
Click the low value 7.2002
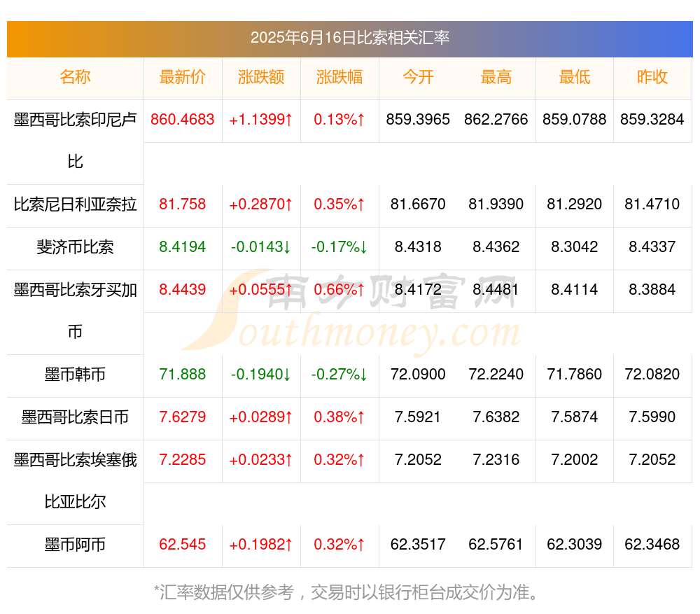click(575, 459)
